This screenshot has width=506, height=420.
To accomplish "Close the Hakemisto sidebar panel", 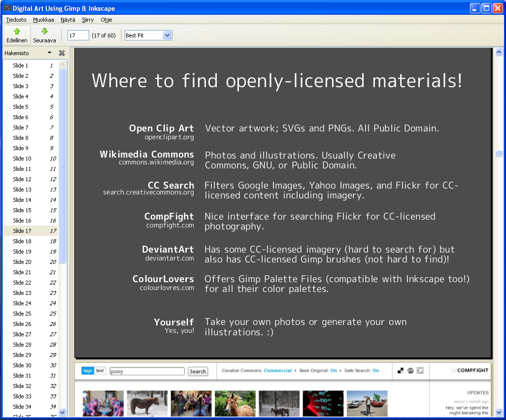I will pyautogui.click(x=62, y=53).
